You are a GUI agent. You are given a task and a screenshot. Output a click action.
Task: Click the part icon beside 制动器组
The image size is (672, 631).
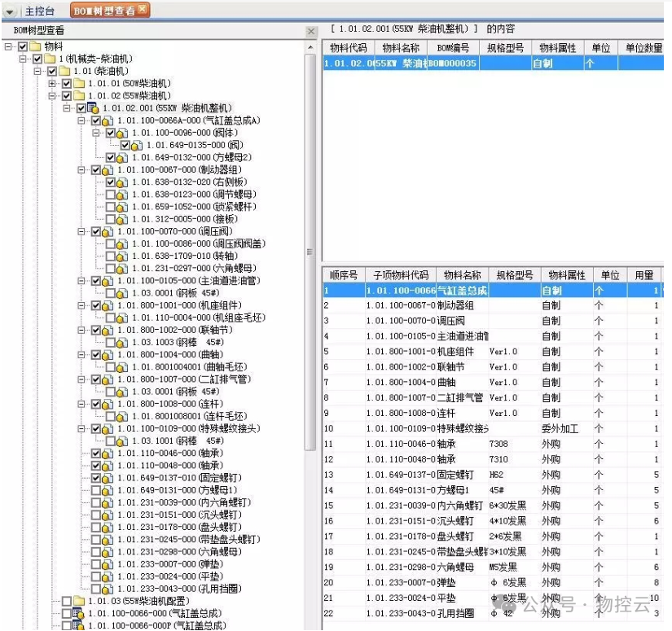108,170
